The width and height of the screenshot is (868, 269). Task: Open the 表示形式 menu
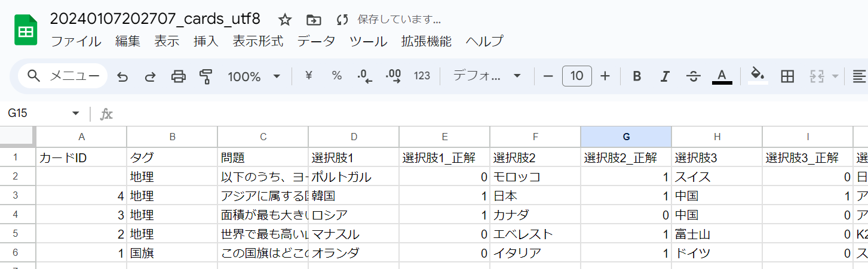point(258,42)
